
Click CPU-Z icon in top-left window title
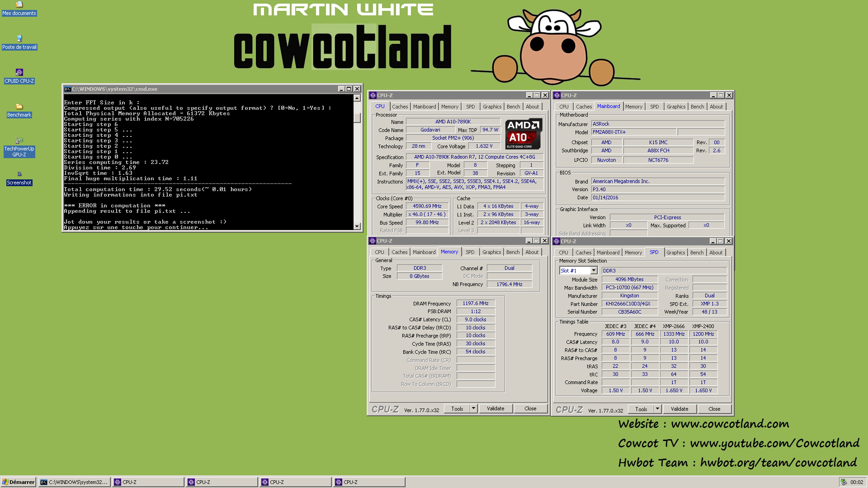(x=373, y=95)
